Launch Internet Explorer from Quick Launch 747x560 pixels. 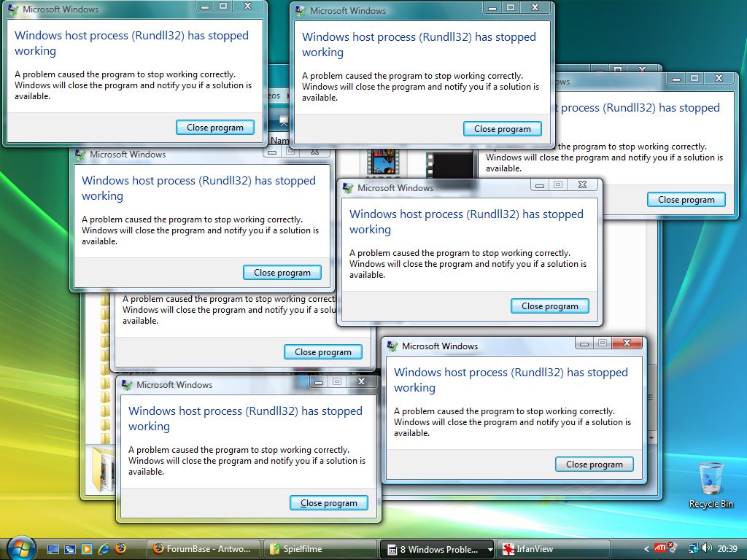coord(104,549)
